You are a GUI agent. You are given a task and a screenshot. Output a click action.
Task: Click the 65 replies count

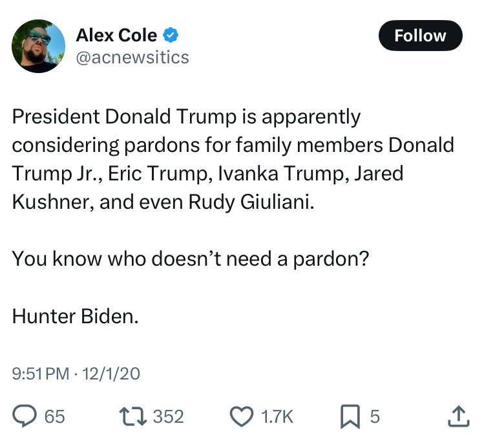[54, 417]
